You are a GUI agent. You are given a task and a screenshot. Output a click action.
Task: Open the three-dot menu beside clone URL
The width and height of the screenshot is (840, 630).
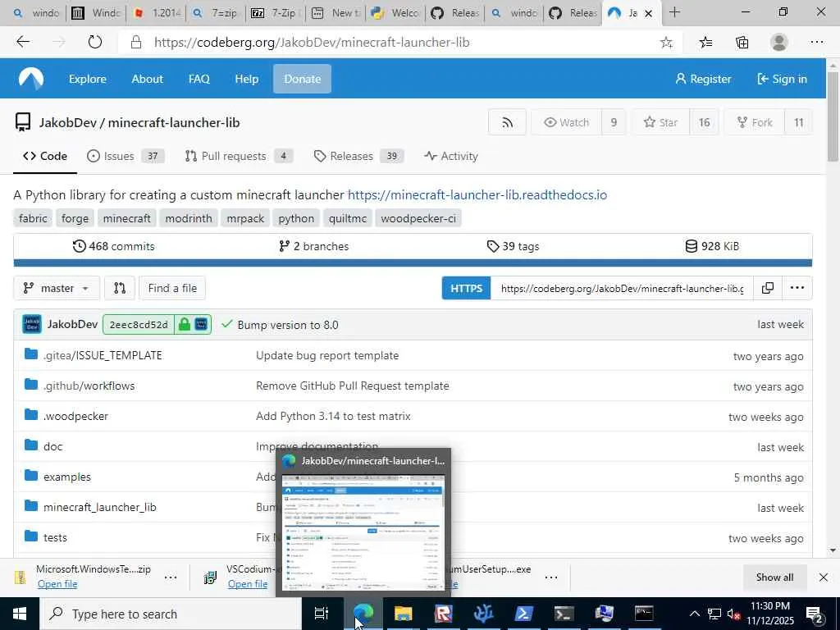coord(797,288)
